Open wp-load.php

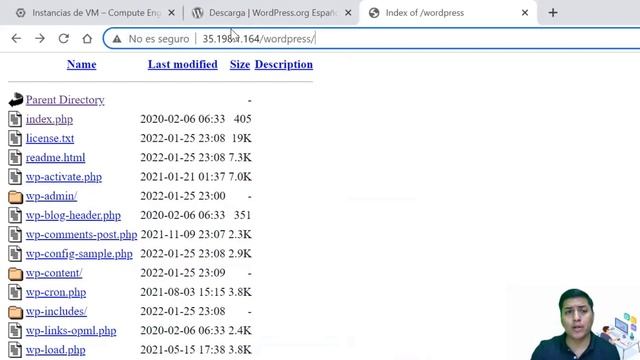pyautogui.click(x=56, y=350)
